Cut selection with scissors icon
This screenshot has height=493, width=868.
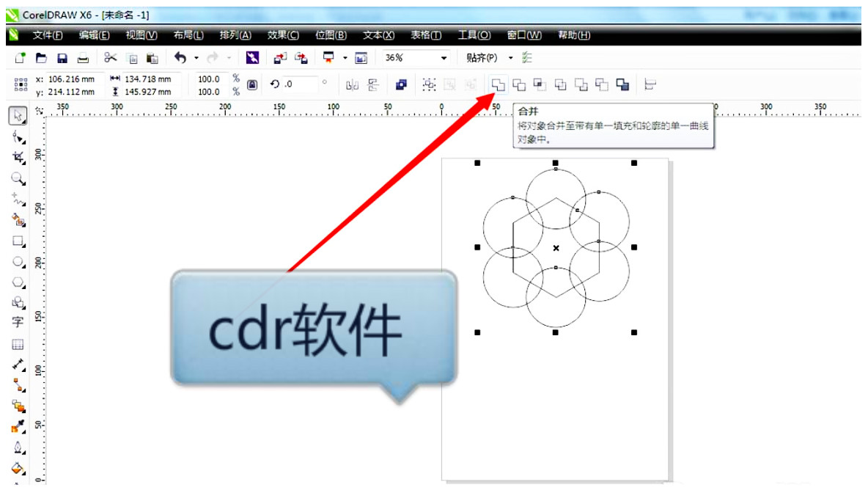click(110, 58)
